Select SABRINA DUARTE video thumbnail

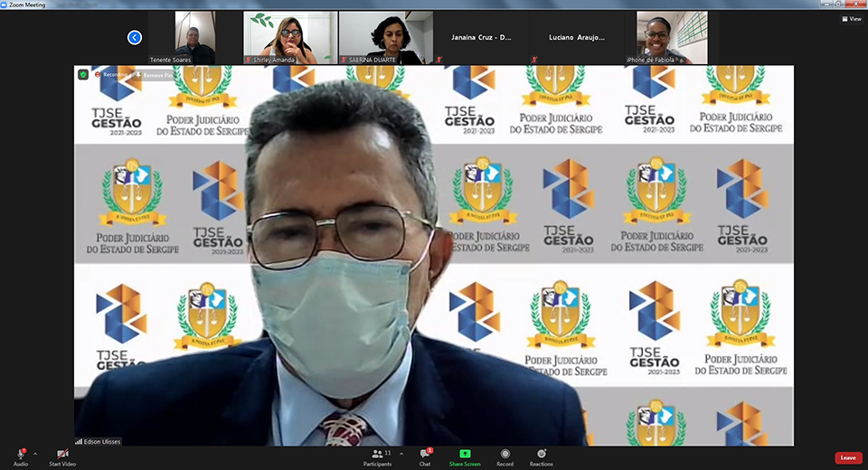pyautogui.click(x=385, y=38)
